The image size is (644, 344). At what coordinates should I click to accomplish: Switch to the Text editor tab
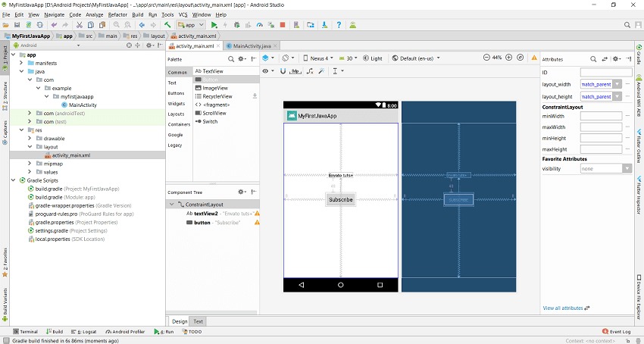point(199,321)
